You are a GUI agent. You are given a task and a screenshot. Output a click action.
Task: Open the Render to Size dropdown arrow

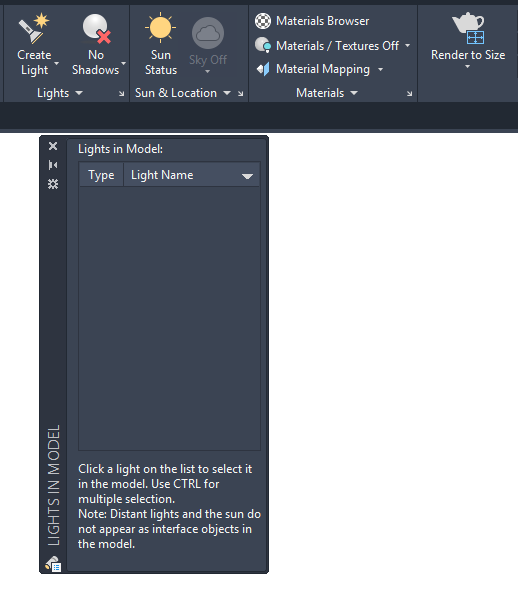467,67
